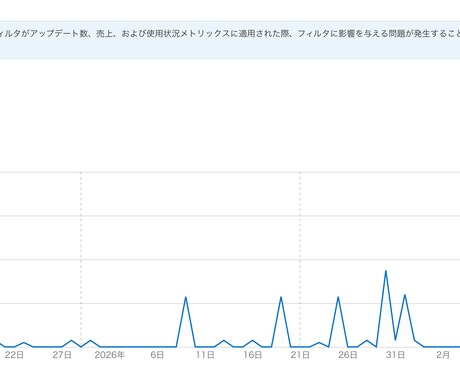Click the 2月 axis label
The width and height of the screenshot is (460, 380).
(443, 355)
